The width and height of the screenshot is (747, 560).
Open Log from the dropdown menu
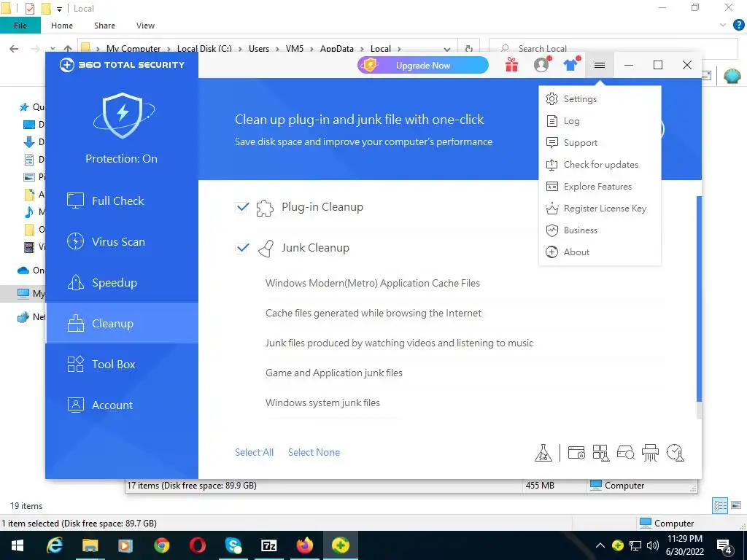[600, 121]
